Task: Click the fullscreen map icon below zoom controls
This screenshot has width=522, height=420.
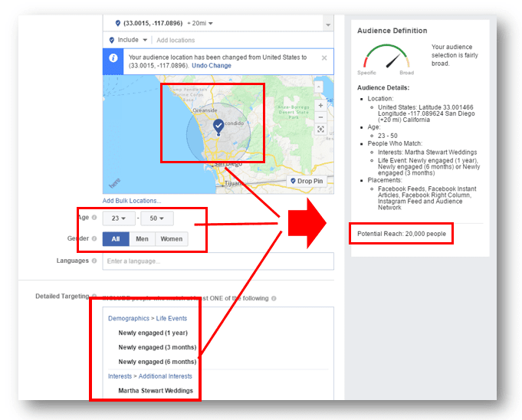Action: click(x=320, y=129)
